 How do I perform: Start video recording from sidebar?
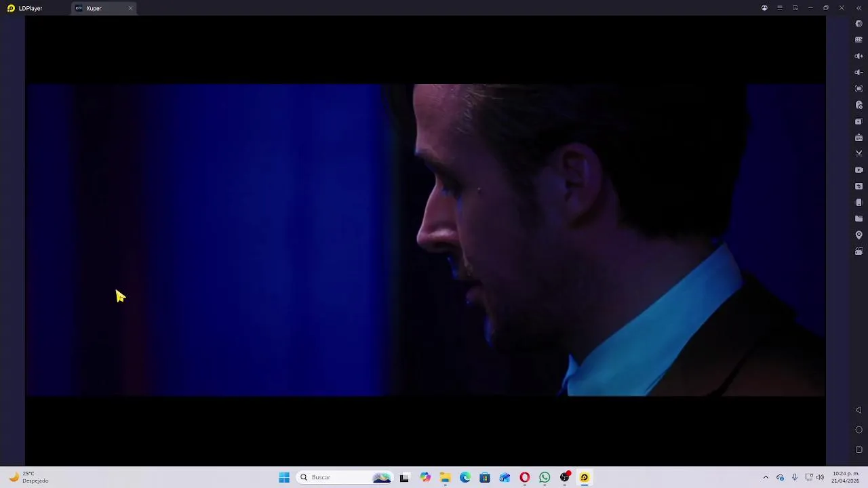pos(859,170)
